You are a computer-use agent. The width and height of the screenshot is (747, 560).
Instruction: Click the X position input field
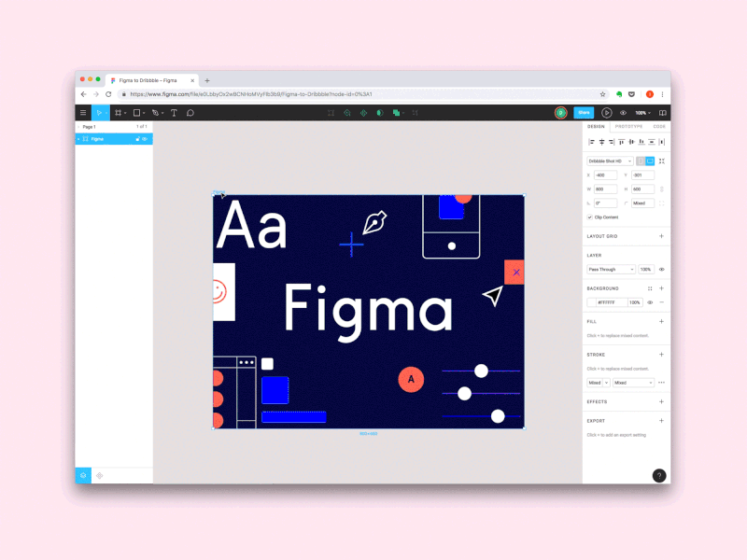(x=606, y=175)
